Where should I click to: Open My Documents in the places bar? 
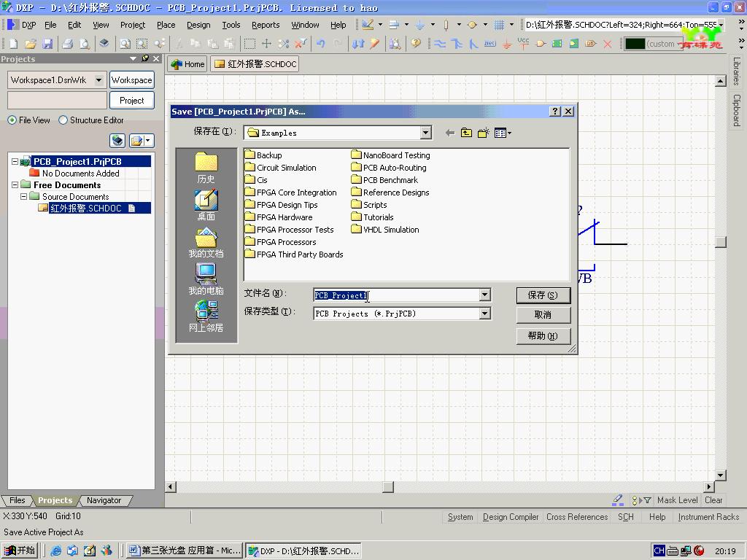click(206, 242)
